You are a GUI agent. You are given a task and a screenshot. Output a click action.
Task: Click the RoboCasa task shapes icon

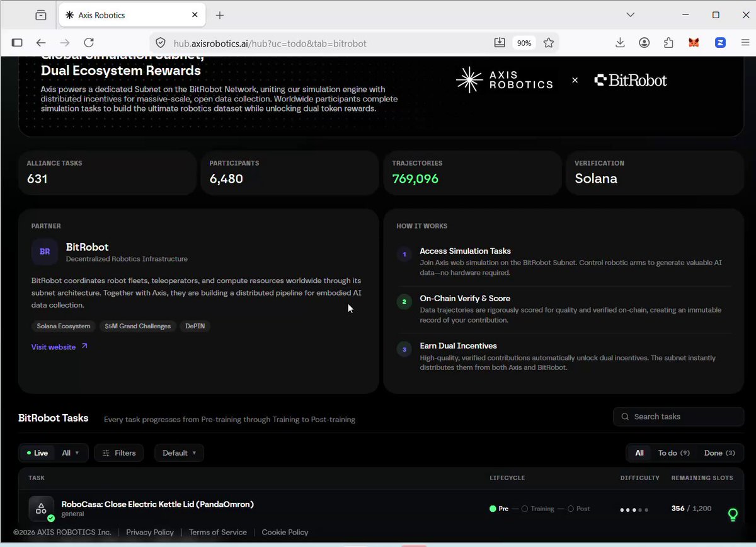click(x=41, y=509)
